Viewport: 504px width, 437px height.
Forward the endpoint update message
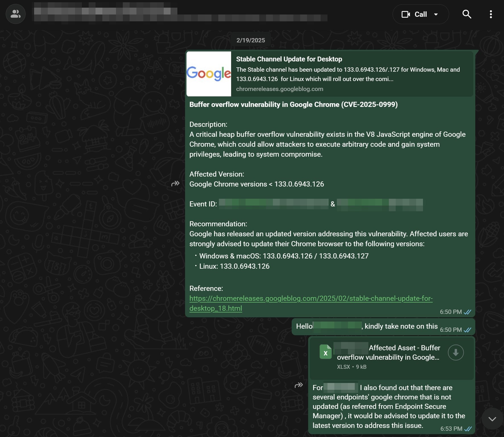click(x=299, y=385)
